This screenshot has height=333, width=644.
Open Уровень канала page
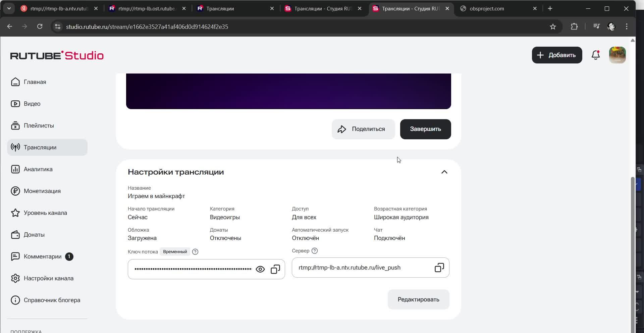(x=45, y=213)
